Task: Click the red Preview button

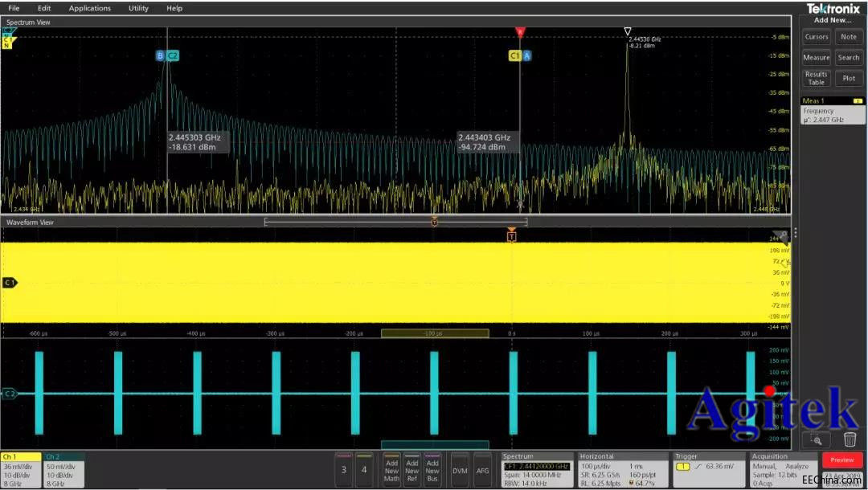Action: (842, 460)
